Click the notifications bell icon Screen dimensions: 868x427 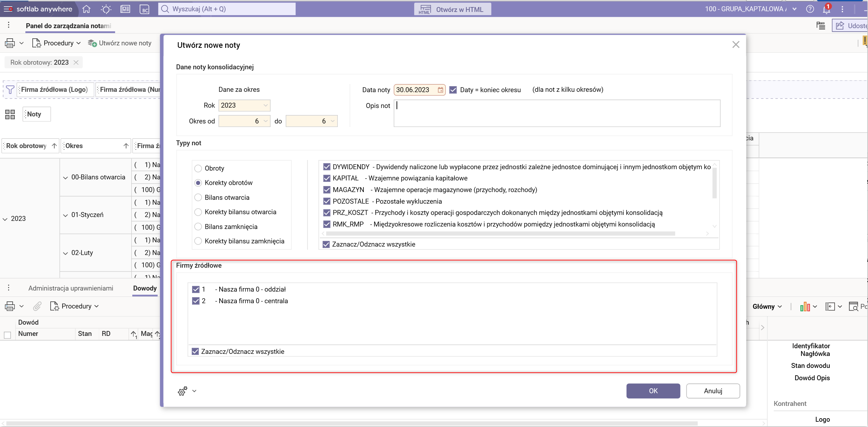pos(826,9)
